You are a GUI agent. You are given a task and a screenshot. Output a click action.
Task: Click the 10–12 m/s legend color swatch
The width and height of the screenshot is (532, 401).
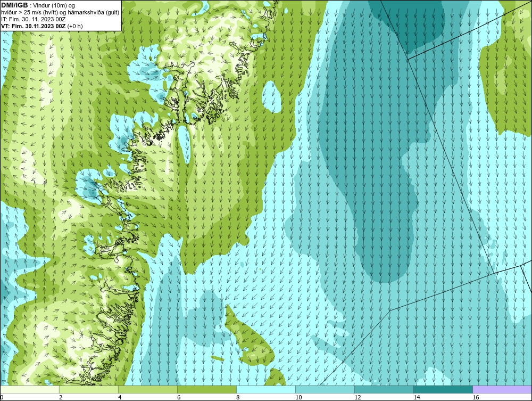coord(325,389)
